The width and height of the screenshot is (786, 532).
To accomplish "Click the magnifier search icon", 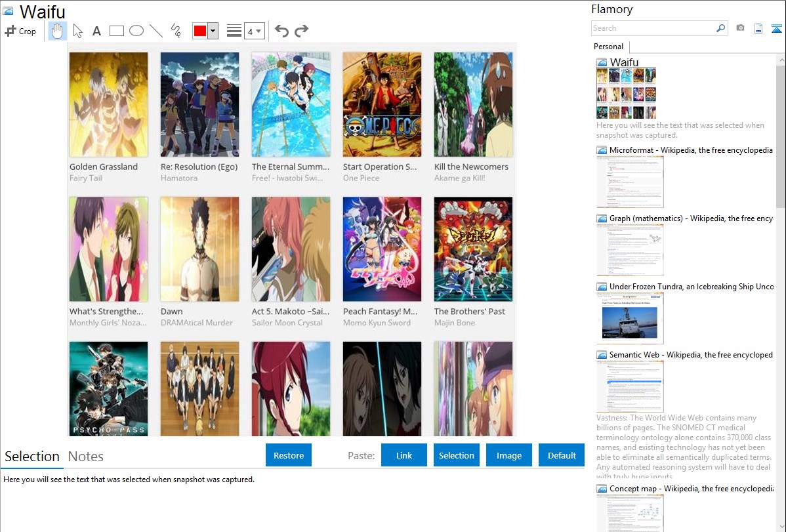I will coord(721,28).
